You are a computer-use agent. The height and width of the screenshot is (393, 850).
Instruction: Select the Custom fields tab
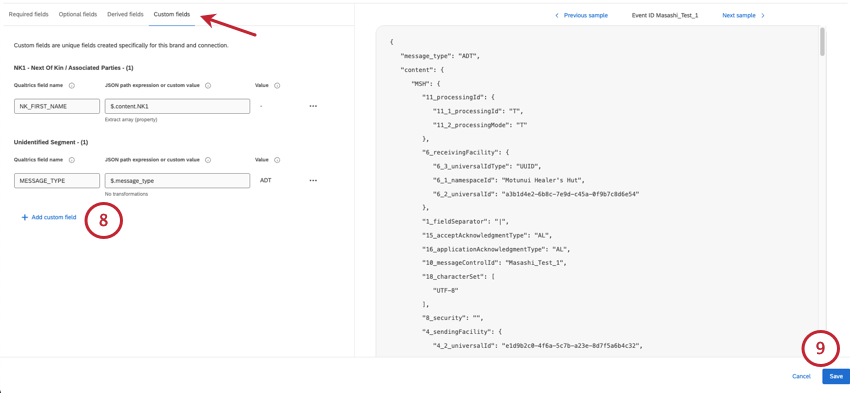pos(172,14)
